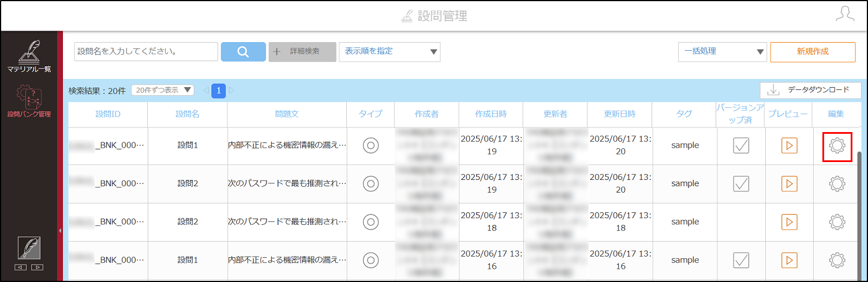Sort by タグ column header
The width and height of the screenshot is (868, 282).
tap(684, 114)
